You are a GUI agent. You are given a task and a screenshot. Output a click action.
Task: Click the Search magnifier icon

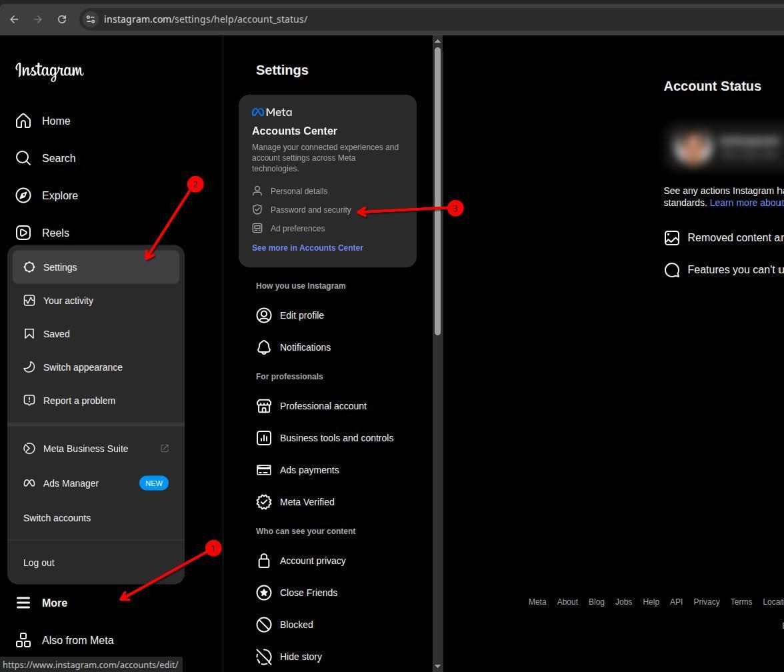(x=23, y=158)
